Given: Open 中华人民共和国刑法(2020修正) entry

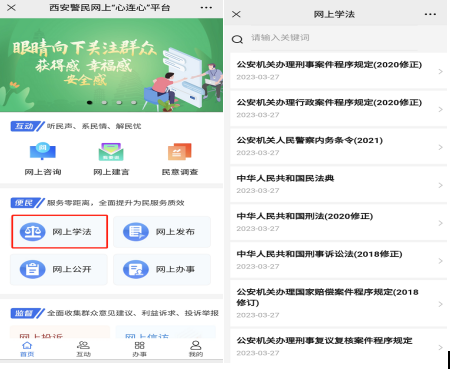Looking at the screenshot, I should (338, 222).
